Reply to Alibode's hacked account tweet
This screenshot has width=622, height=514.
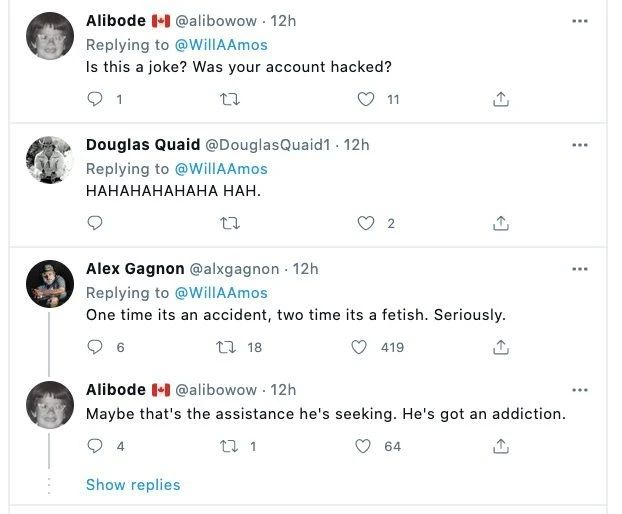(96, 99)
